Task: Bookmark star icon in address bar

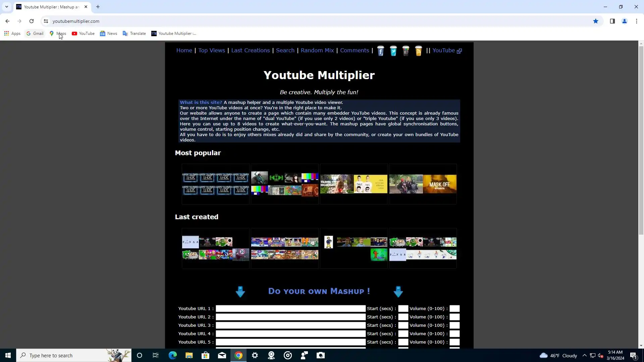Action: pos(596,21)
